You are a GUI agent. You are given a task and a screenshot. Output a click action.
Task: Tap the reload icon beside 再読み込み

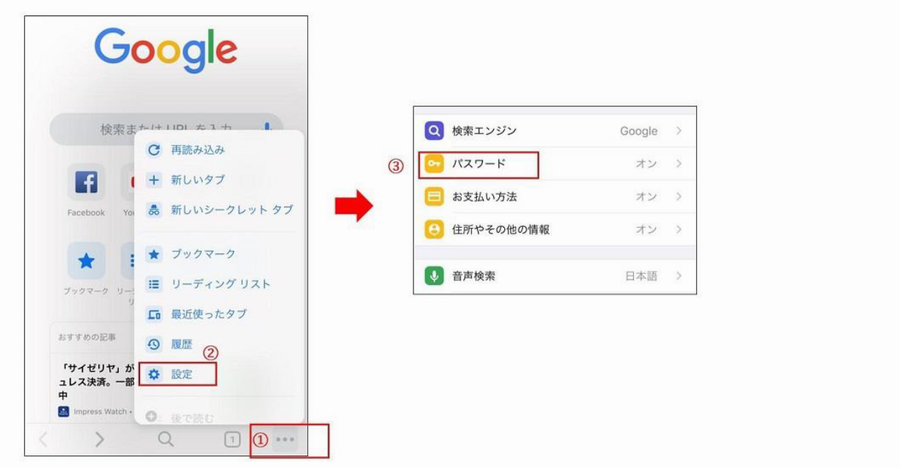pos(154,150)
